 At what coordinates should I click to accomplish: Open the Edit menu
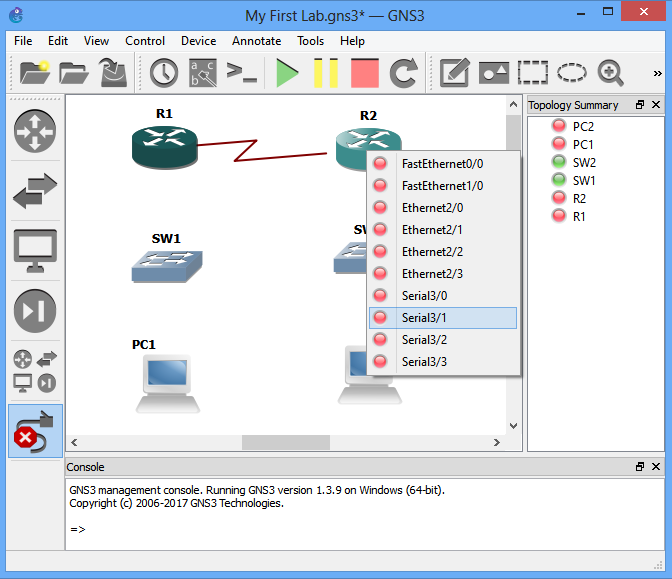[x=58, y=41]
